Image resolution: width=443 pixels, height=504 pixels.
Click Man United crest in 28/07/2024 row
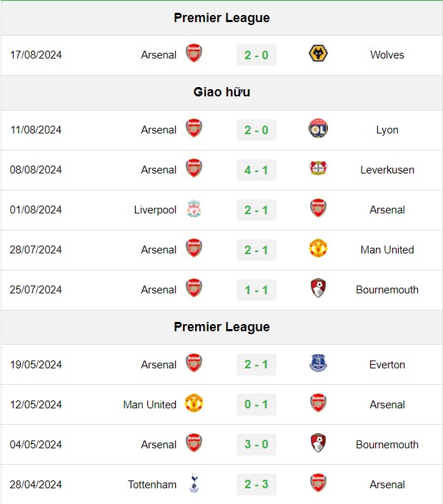tap(318, 248)
